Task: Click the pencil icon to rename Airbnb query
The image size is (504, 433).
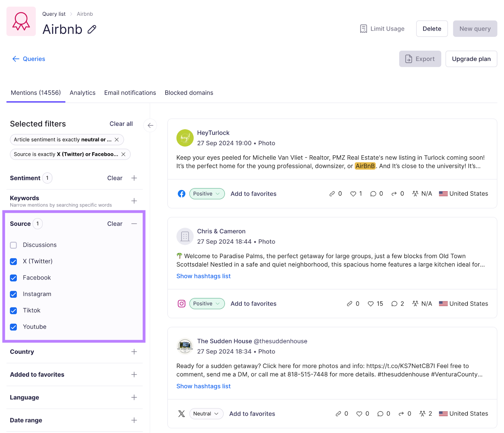Action: [91, 29]
